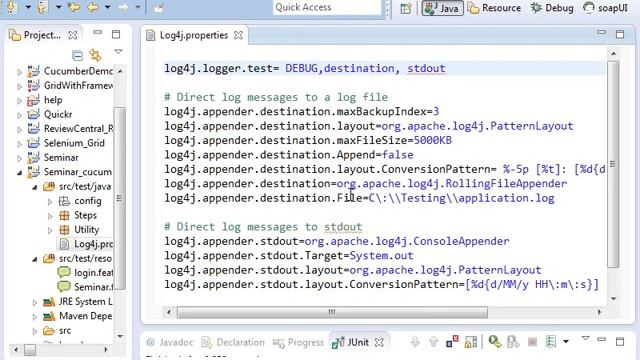Switch to the Java perspective
This screenshot has height=360, width=640.
tap(442, 8)
